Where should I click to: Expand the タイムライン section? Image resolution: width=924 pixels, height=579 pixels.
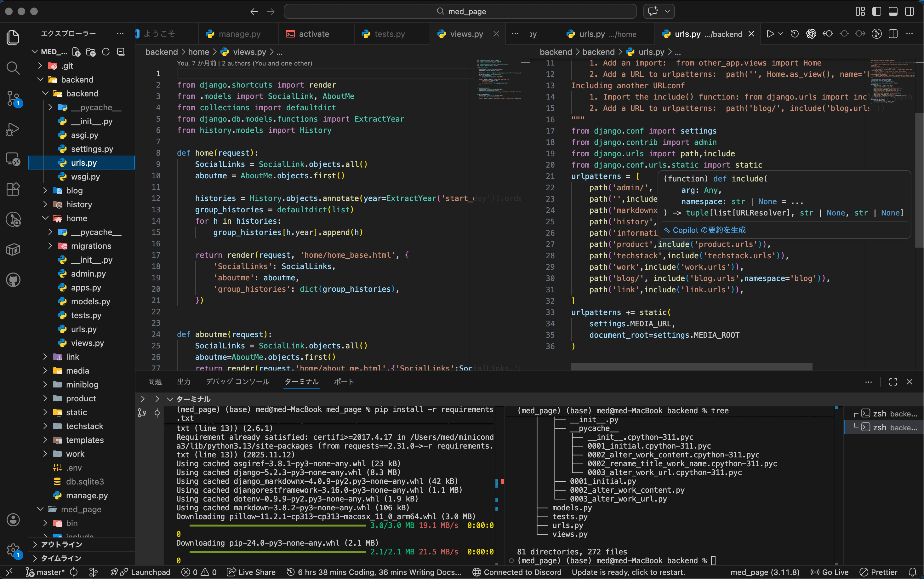(x=61, y=558)
